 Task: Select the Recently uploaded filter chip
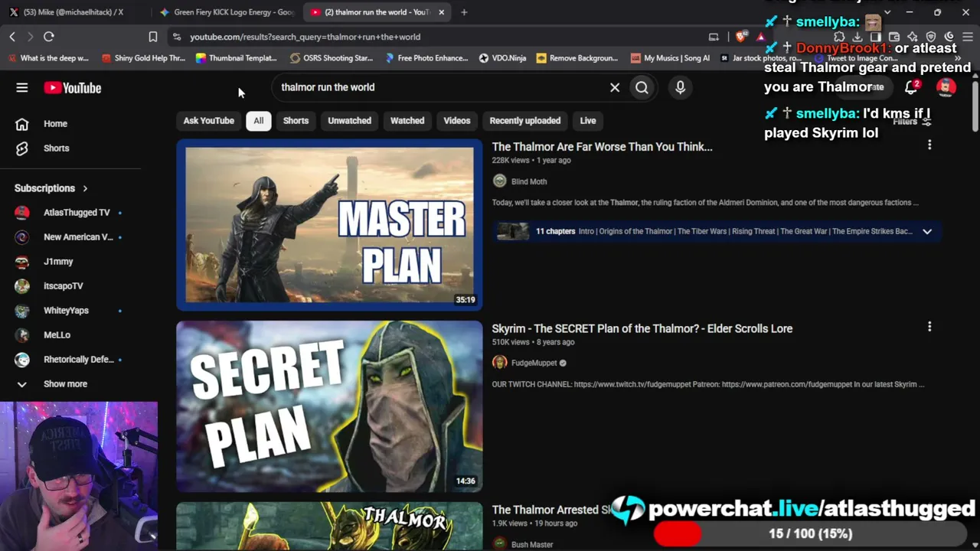point(525,121)
